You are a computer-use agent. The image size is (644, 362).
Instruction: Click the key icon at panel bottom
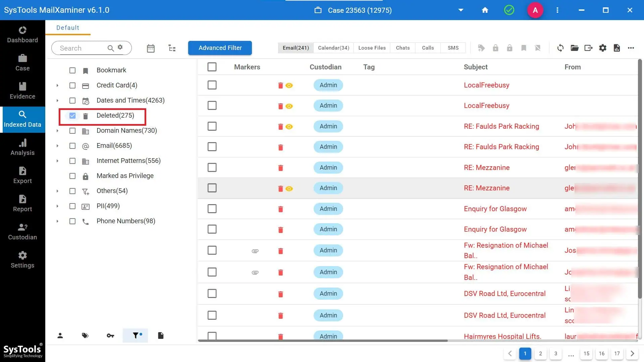pyautogui.click(x=110, y=336)
